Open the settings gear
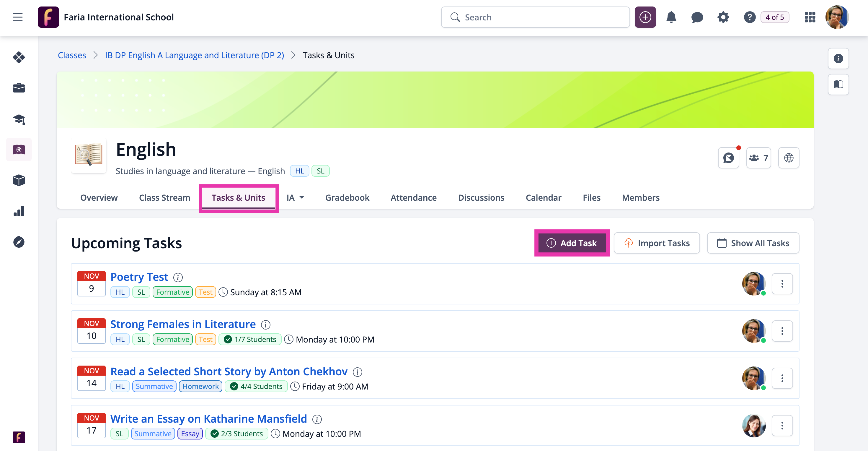Image resolution: width=868 pixels, height=451 pixels. coord(723,17)
